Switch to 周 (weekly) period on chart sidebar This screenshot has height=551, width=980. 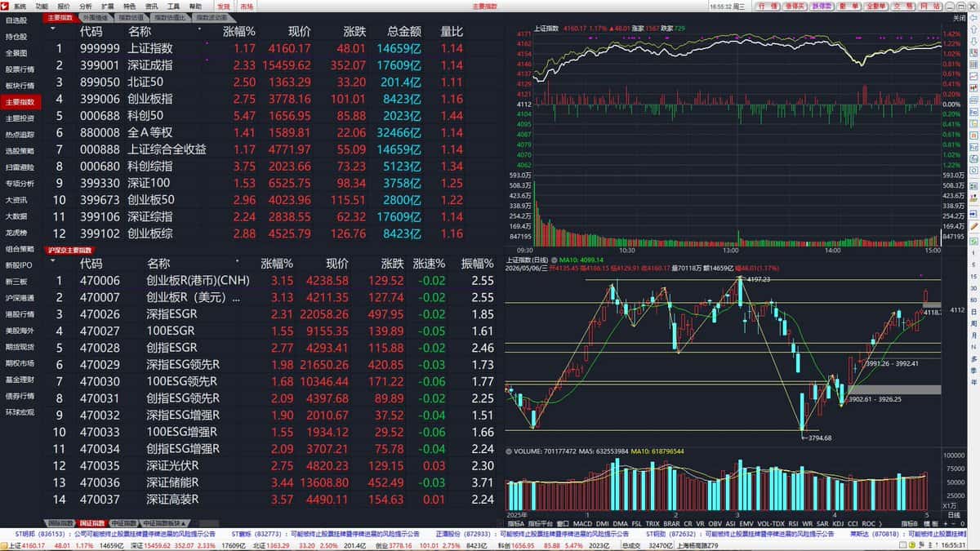click(x=973, y=323)
